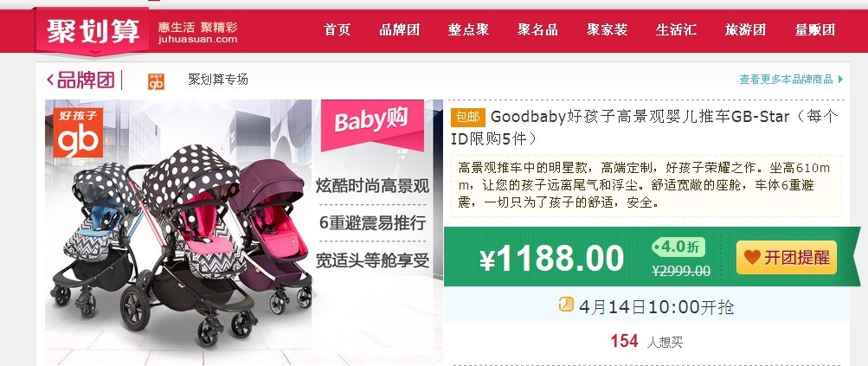Click the Goodbaby stroller product title
The width and height of the screenshot is (868, 366).
tap(645, 127)
